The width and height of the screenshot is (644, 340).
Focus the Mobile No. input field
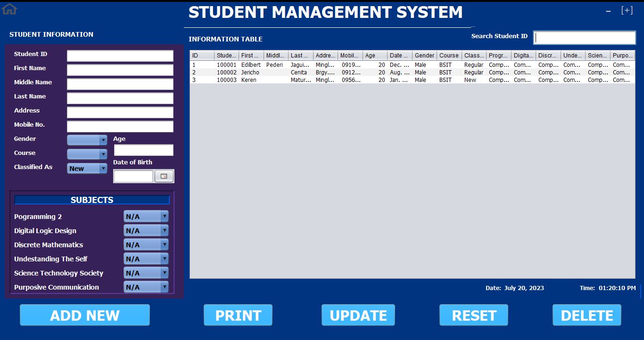pos(120,127)
